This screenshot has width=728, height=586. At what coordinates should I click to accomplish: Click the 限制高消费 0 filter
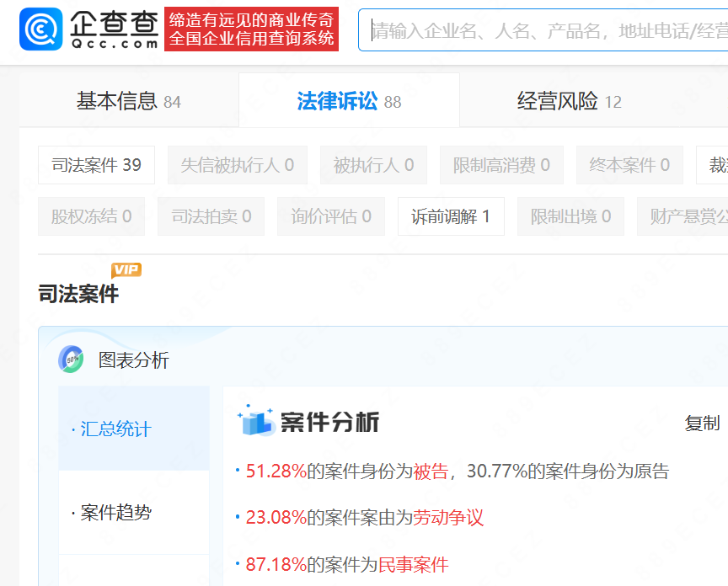tap(501, 165)
